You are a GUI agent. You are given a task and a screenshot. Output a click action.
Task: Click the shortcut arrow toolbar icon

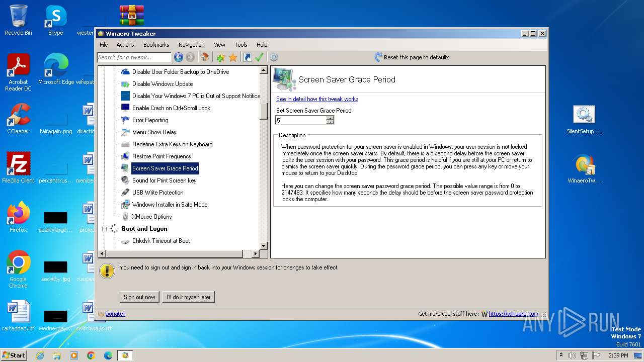pos(248,57)
